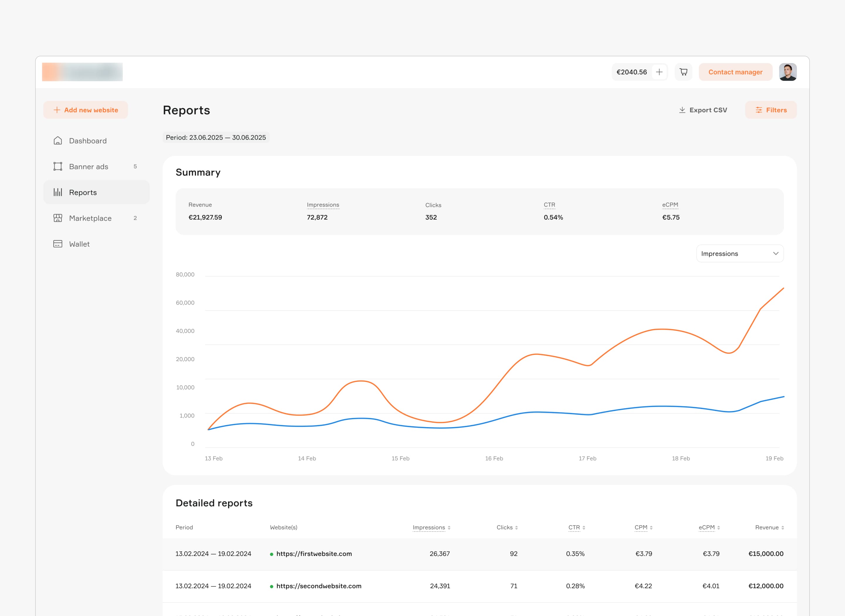Open the Impressions chart metric dropdown
The height and width of the screenshot is (616, 845).
click(740, 253)
